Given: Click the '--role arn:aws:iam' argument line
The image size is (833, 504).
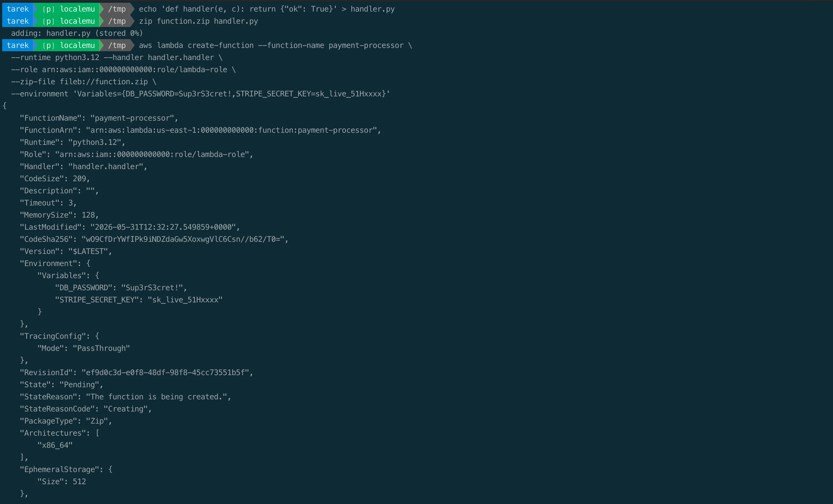Looking at the screenshot, I should pos(123,70).
